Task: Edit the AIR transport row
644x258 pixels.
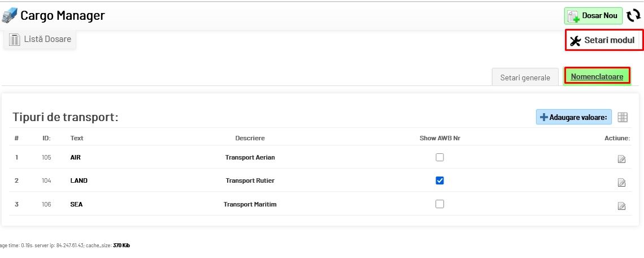Action: (x=621, y=158)
